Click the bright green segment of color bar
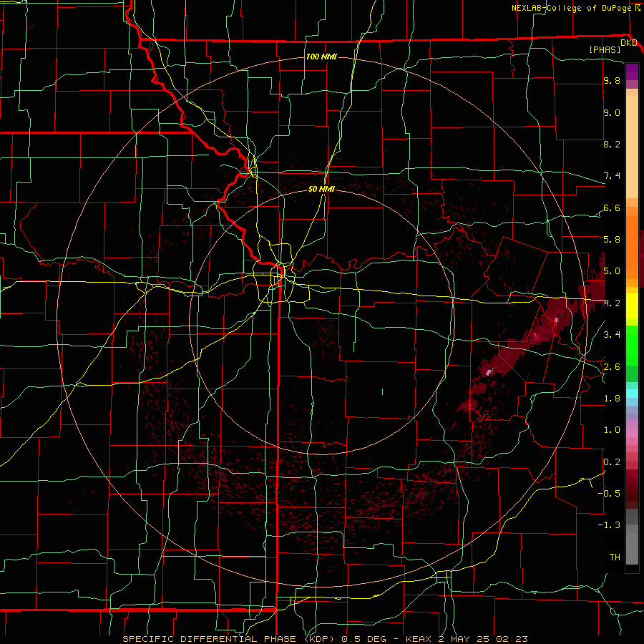Screen dimensions: 644x644 pyautogui.click(x=632, y=345)
